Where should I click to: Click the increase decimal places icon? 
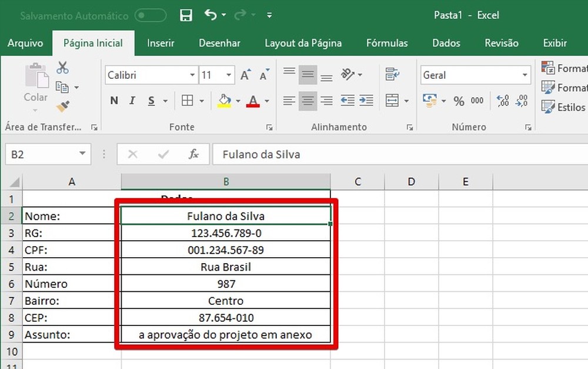coord(503,101)
